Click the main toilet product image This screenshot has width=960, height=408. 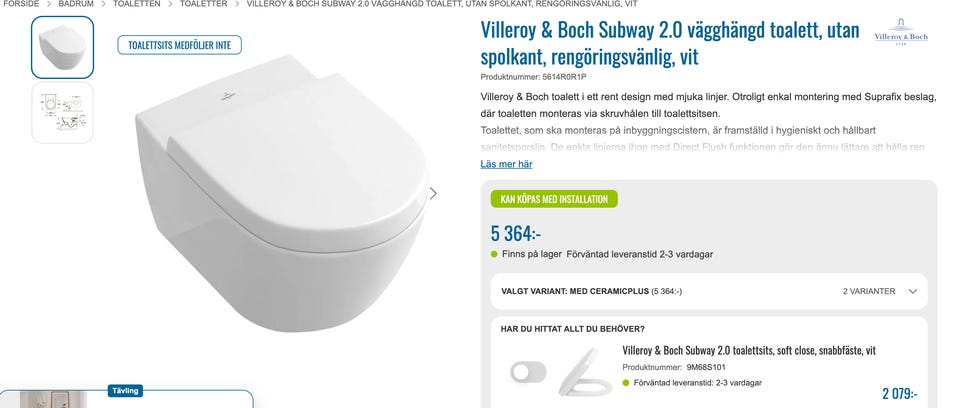point(282,193)
